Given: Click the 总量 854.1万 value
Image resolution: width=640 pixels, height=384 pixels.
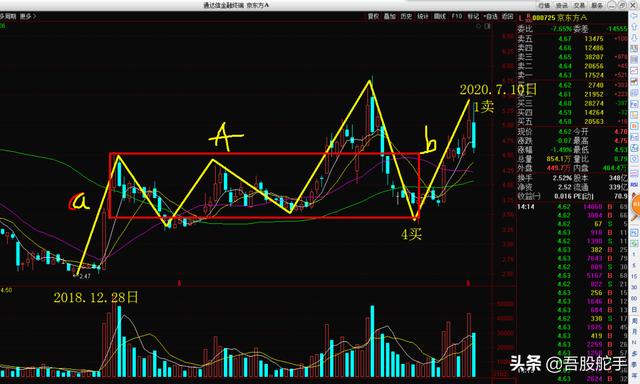Looking at the screenshot, I should click(559, 159).
